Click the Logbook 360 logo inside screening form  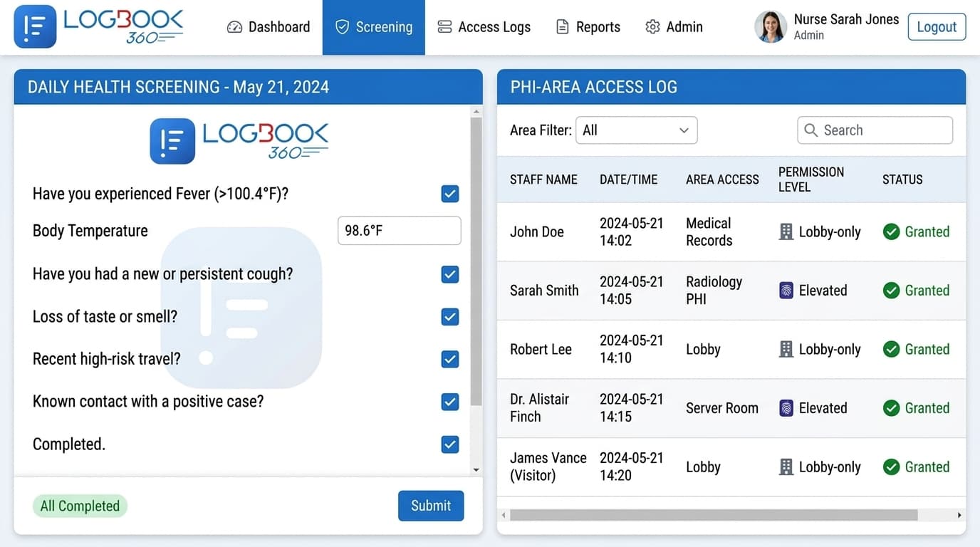tap(239, 141)
